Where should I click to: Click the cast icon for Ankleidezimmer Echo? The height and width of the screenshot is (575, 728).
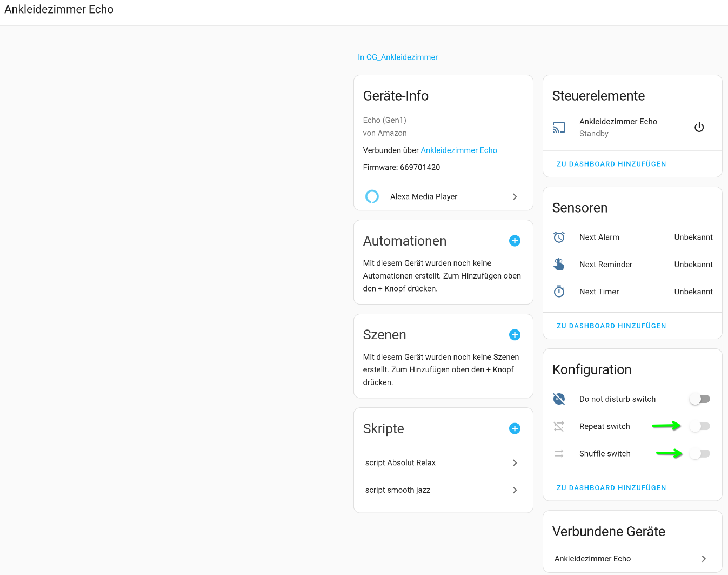pyautogui.click(x=559, y=128)
